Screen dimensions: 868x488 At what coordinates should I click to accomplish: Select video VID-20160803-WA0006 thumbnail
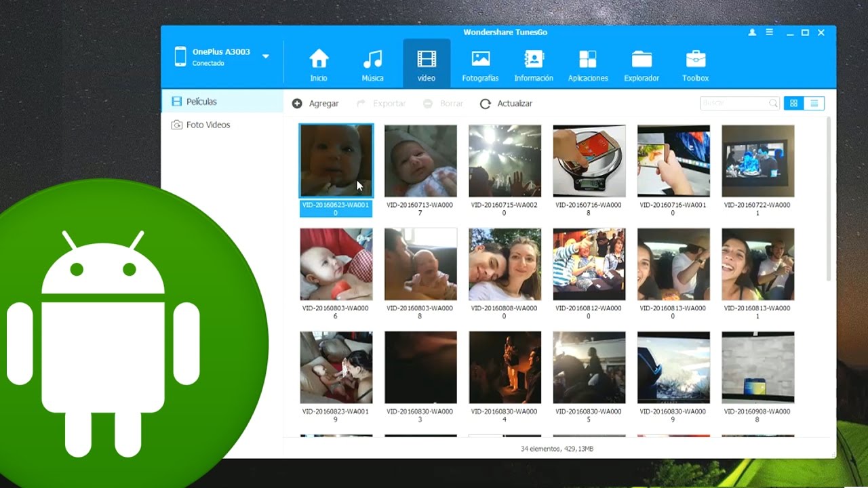336,264
